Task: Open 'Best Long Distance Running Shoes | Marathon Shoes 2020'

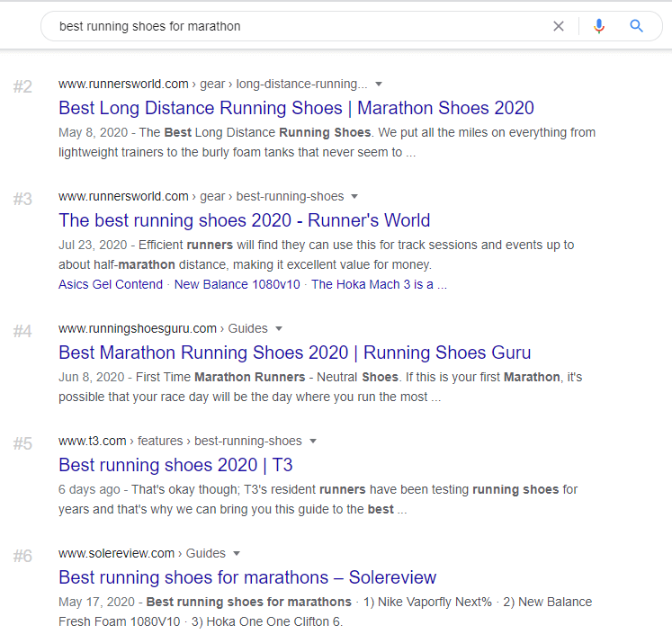Action: coord(296,108)
